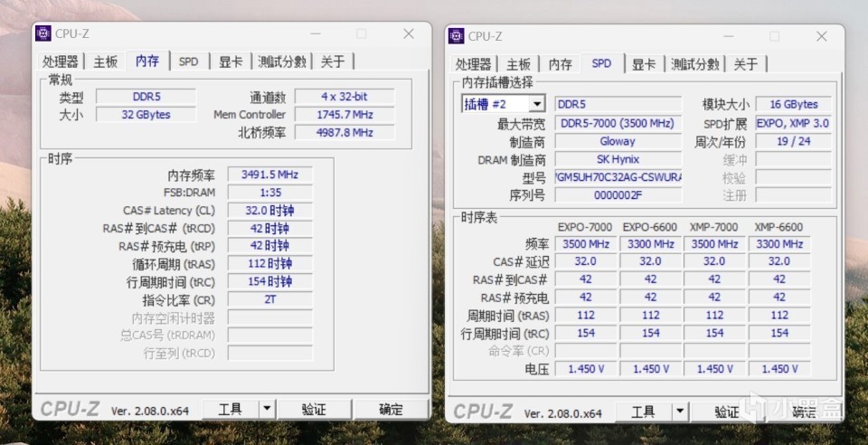Viewport: 868px width, 445px height.
Task: Click the 32 GBytes size field
Action: (146, 115)
